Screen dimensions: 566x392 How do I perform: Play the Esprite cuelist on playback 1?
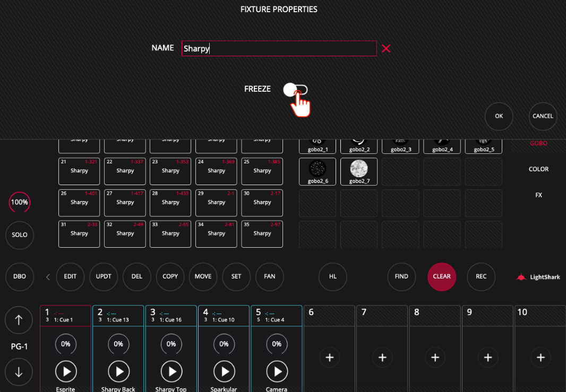[66, 371]
